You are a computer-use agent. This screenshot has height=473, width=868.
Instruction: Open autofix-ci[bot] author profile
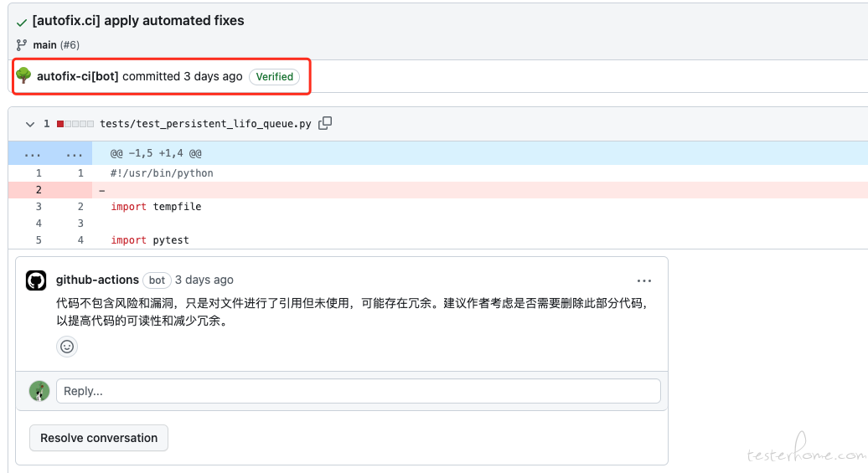coord(77,76)
